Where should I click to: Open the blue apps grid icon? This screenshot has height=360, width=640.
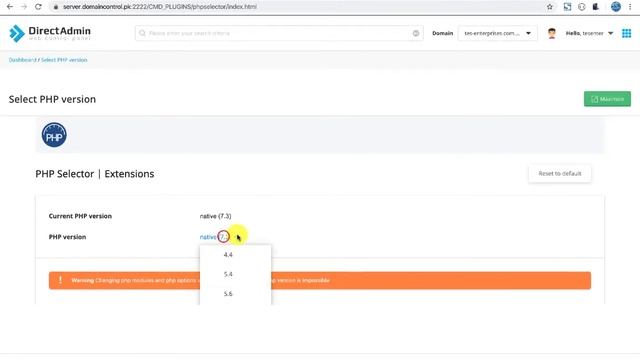[x=627, y=33]
